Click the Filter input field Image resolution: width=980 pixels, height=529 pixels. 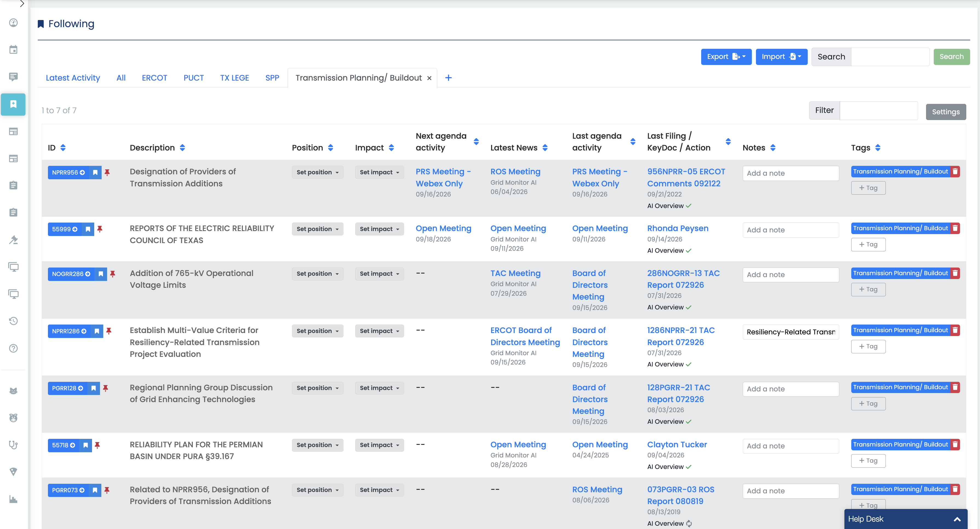(879, 110)
